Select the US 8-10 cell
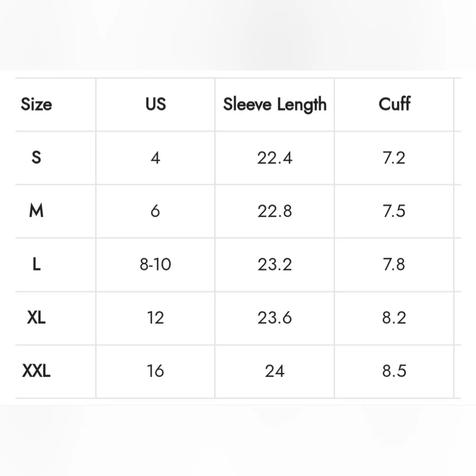The height and width of the screenshot is (476, 476). 155,264
